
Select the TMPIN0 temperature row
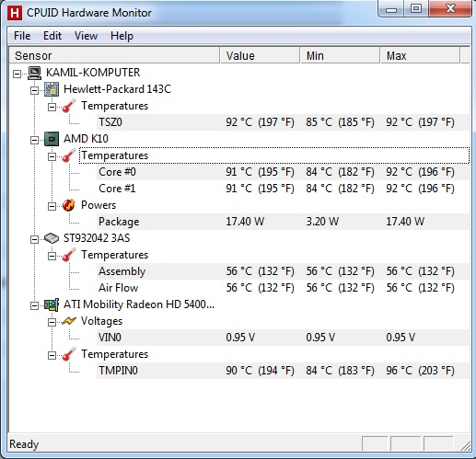[283, 371]
